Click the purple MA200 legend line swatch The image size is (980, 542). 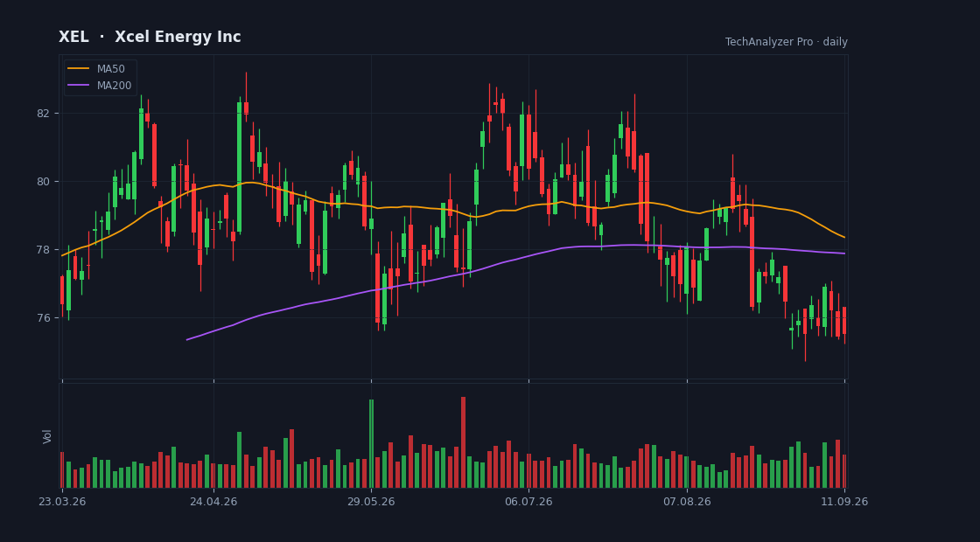click(78, 86)
